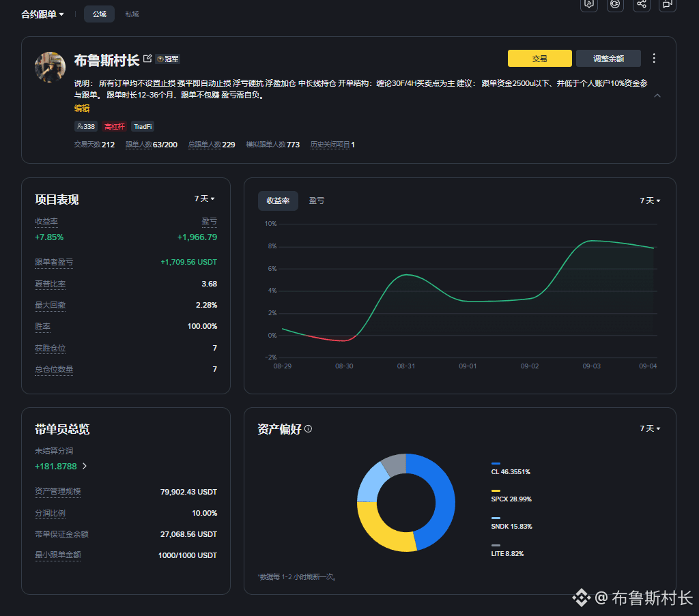Viewport: 699px width, 616px height.
Task: Click the feed subscription icon
Action: tap(589, 4)
